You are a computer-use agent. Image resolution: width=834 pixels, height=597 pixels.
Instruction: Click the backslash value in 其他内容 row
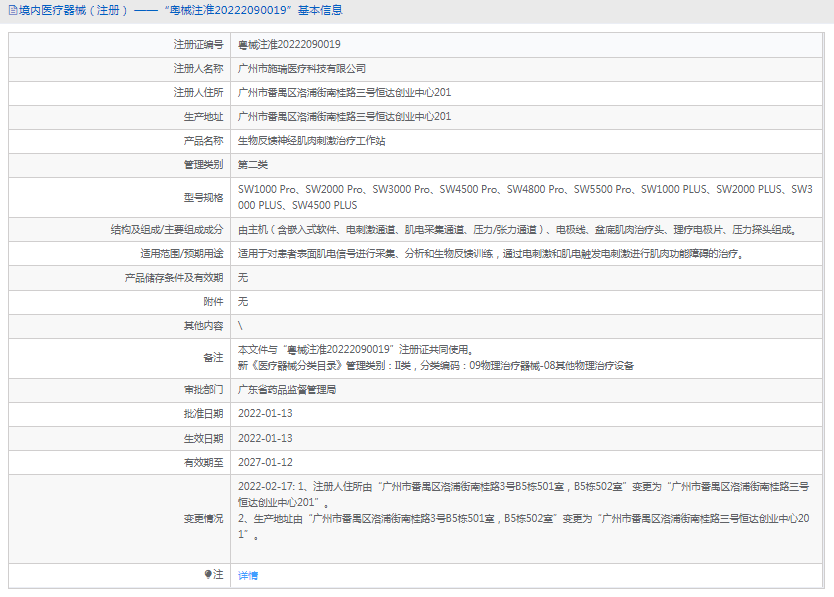click(x=240, y=326)
